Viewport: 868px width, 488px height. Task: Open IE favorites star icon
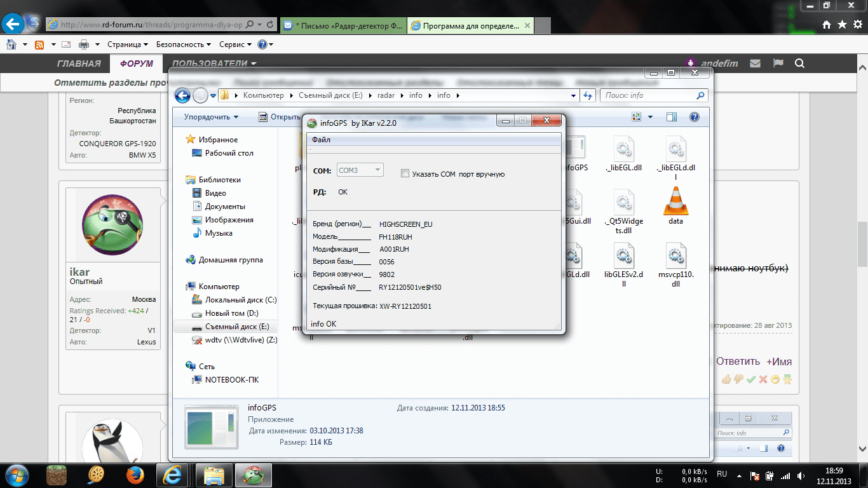(x=842, y=25)
